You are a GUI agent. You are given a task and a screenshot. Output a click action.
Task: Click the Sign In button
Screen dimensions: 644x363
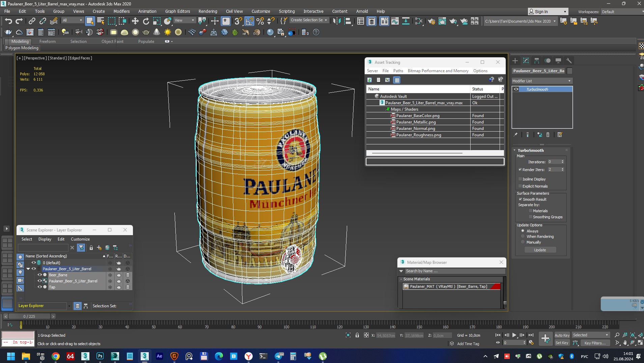[x=548, y=11]
